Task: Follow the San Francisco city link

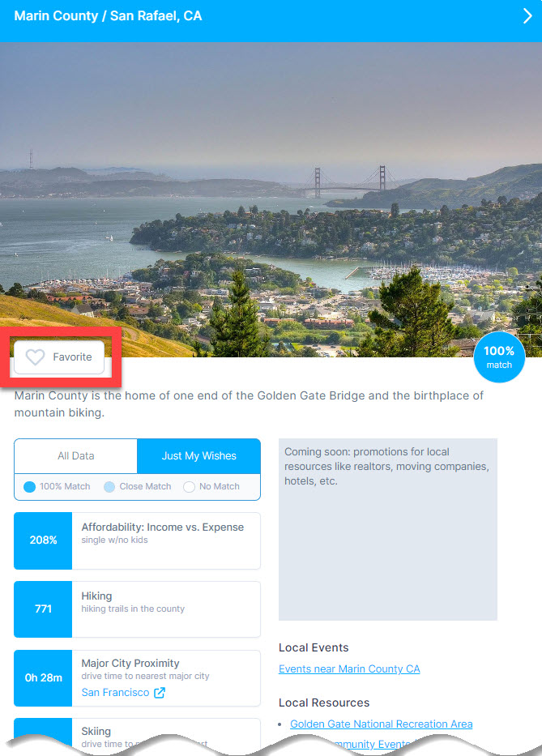Action: point(115,692)
